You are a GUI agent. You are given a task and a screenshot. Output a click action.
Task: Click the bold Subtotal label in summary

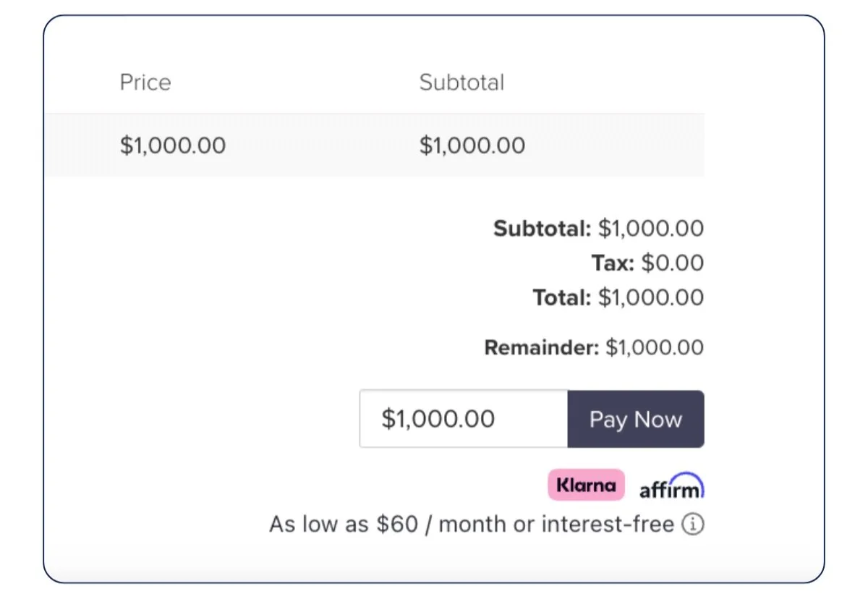coord(542,229)
